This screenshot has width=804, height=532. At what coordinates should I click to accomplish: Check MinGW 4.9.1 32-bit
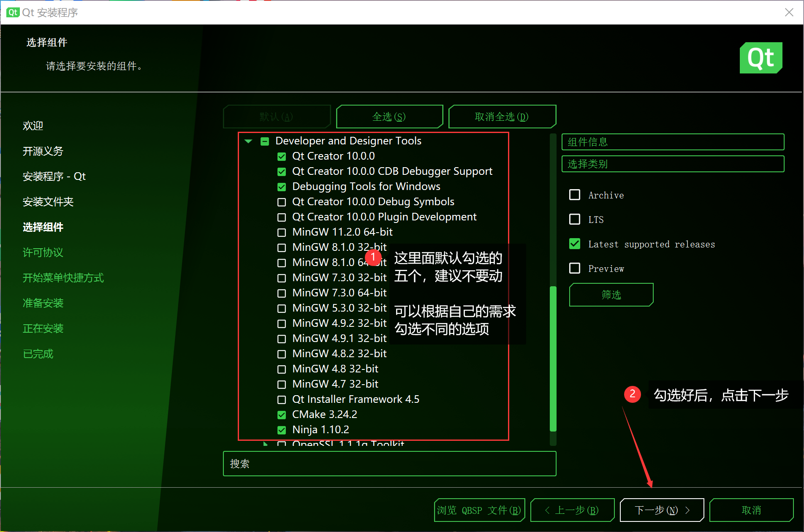pyautogui.click(x=282, y=339)
